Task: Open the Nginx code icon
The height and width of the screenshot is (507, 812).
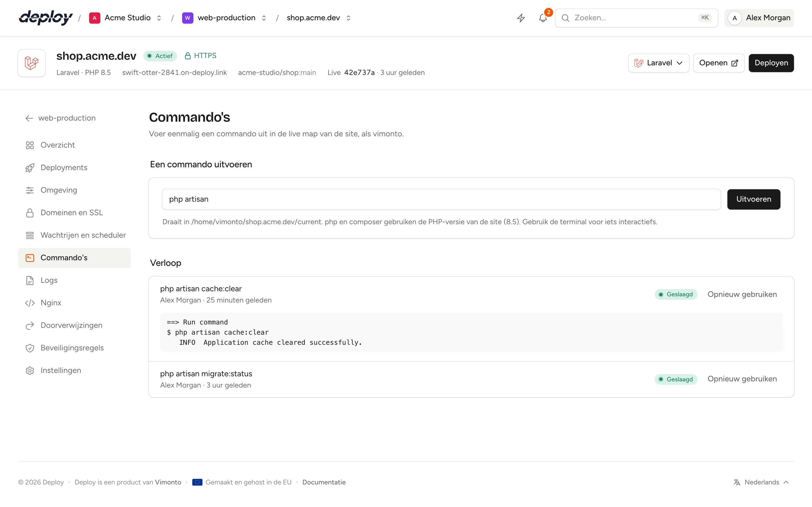Action: click(30, 303)
